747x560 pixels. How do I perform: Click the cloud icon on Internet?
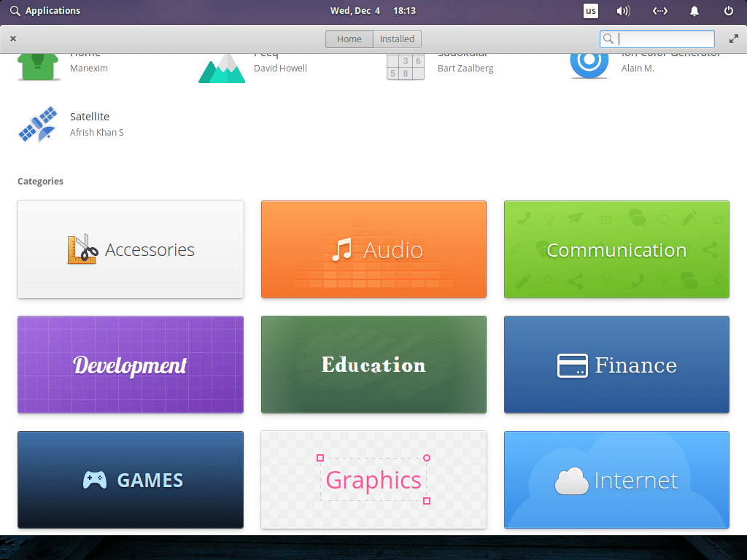[572, 481]
